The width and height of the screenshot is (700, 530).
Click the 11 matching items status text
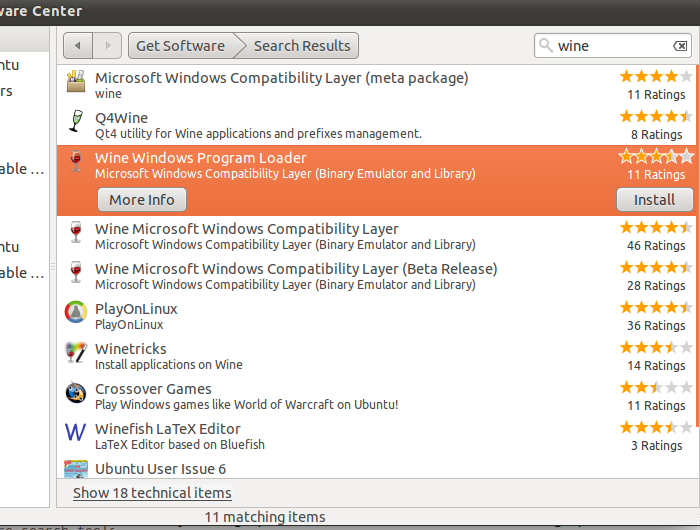(265, 517)
